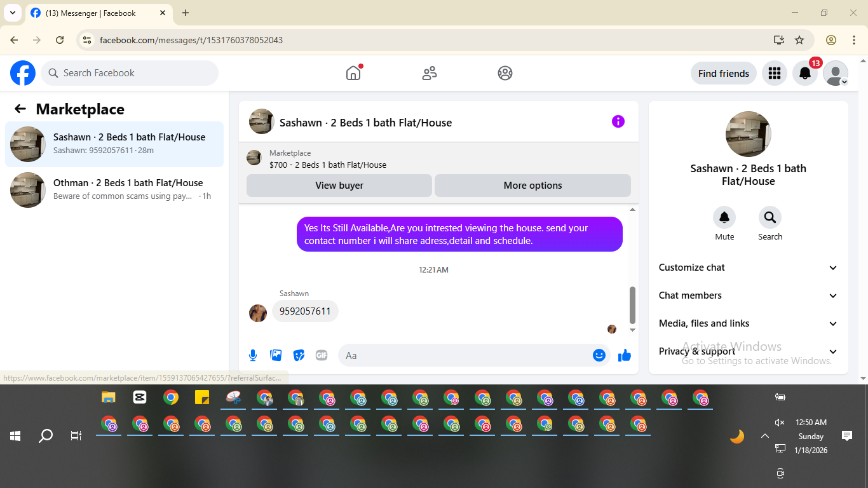Click the chat messages scrollbar thumb
The width and height of the screenshot is (868, 488).
pyautogui.click(x=632, y=305)
